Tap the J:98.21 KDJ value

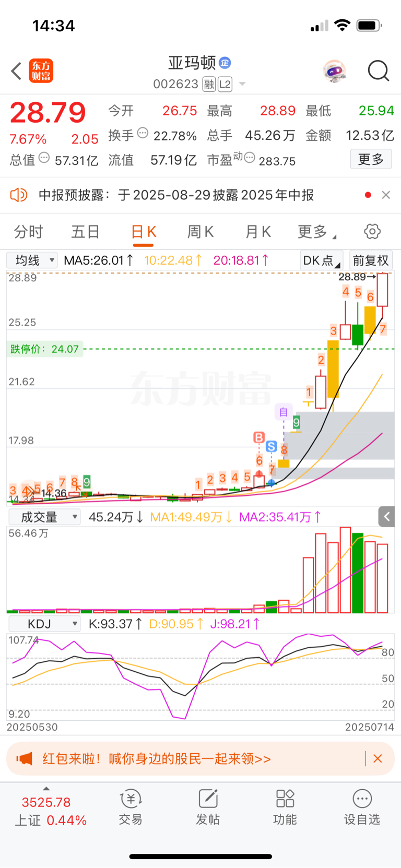tap(234, 624)
